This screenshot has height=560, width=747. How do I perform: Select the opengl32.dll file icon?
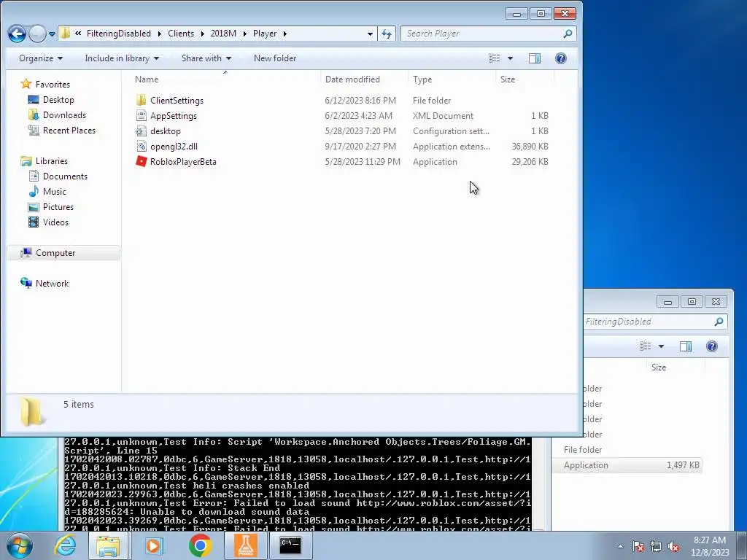(x=141, y=146)
